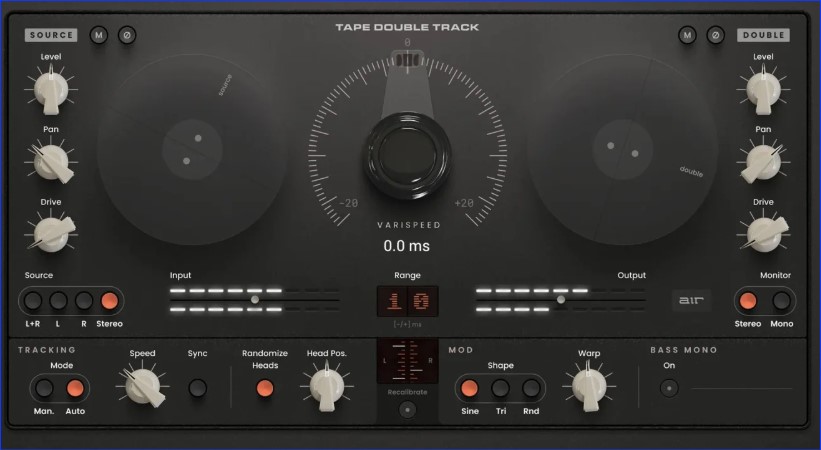The image size is (821, 450).
Task: Click the Double Drive knob
Action: point(763,234)
